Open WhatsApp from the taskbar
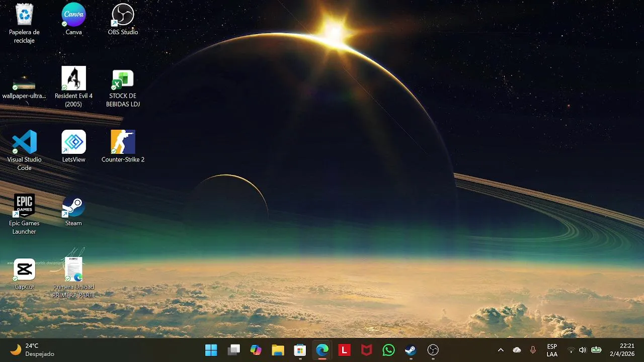The image size is (644, 362). point(388,350)
